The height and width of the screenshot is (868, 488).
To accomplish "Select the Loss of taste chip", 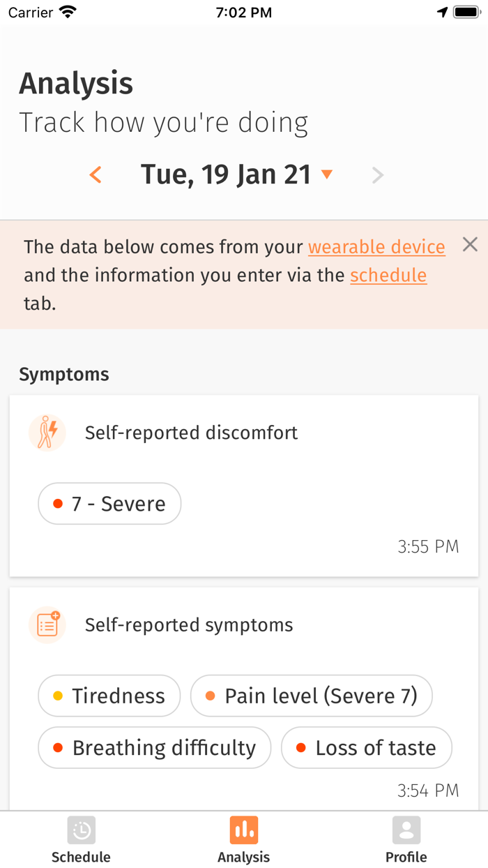I will pos(366,748).
